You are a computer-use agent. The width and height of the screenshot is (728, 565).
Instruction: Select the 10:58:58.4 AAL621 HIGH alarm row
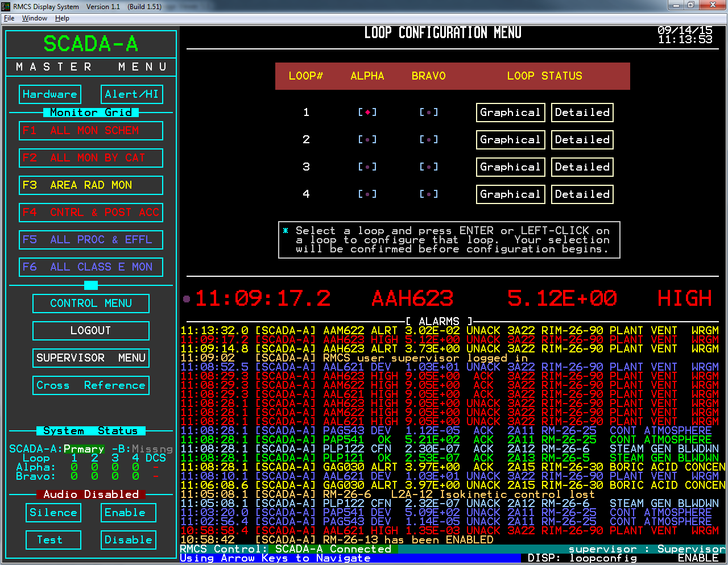[x=450, y=531]
